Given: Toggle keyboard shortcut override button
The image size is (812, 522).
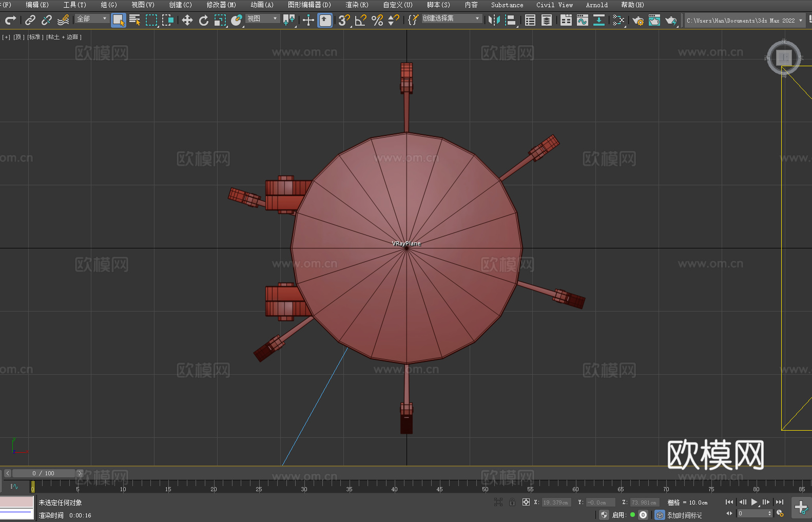Looking at the screenshot, I should click(325, 20).
